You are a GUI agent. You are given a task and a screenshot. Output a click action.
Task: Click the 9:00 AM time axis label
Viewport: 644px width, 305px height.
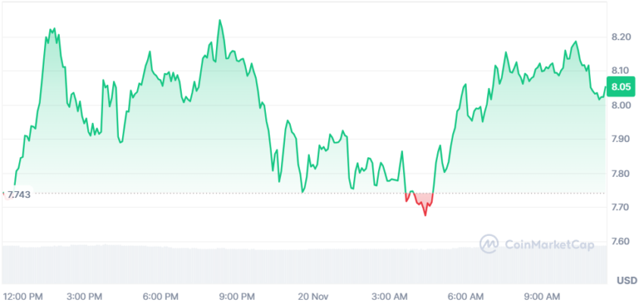tap(544, 297)
